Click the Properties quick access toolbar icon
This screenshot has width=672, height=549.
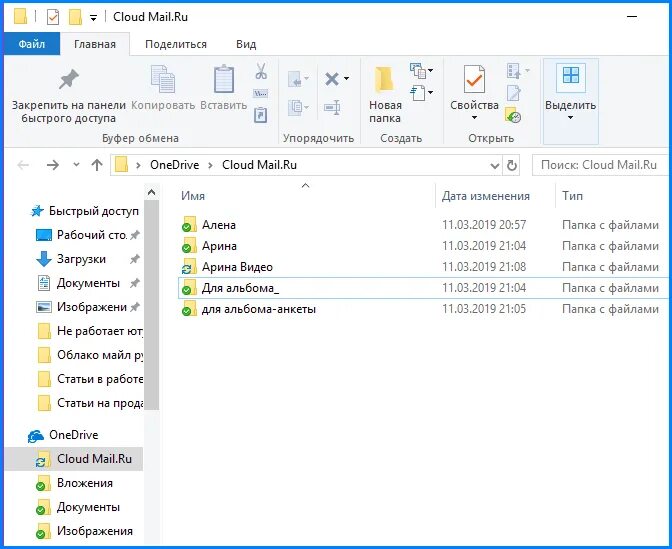pyautogui.click(x=53, y=17)
